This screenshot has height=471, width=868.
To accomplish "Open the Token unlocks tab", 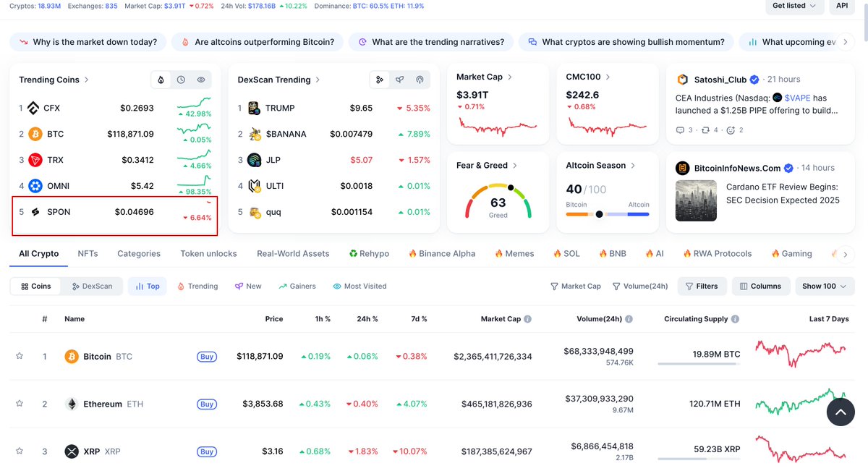I will pos(208,254).
